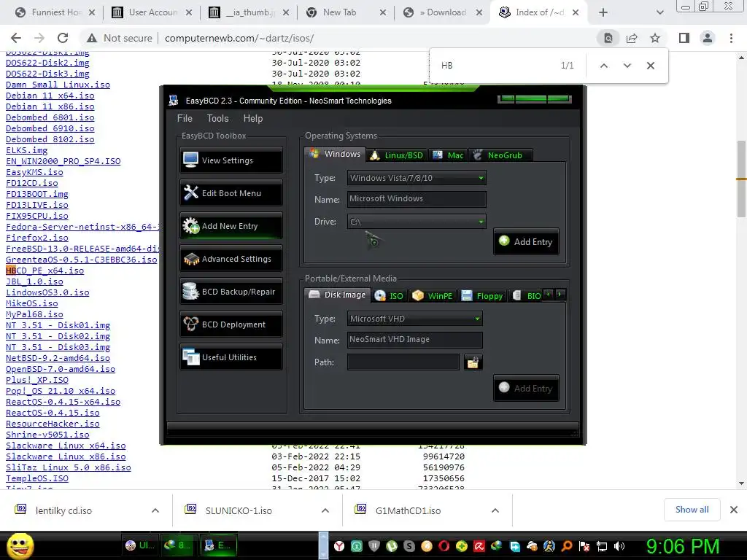747x560 pixels.
Task: Open the Chrome profile avatar
Action: point(708,38)
